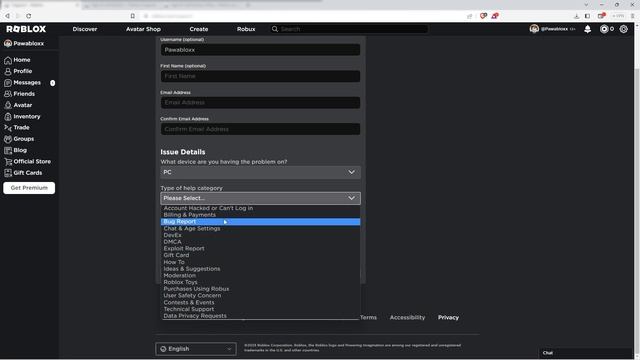Open the Privacy footer link
The image size is (640, 360).
(448, 317)
